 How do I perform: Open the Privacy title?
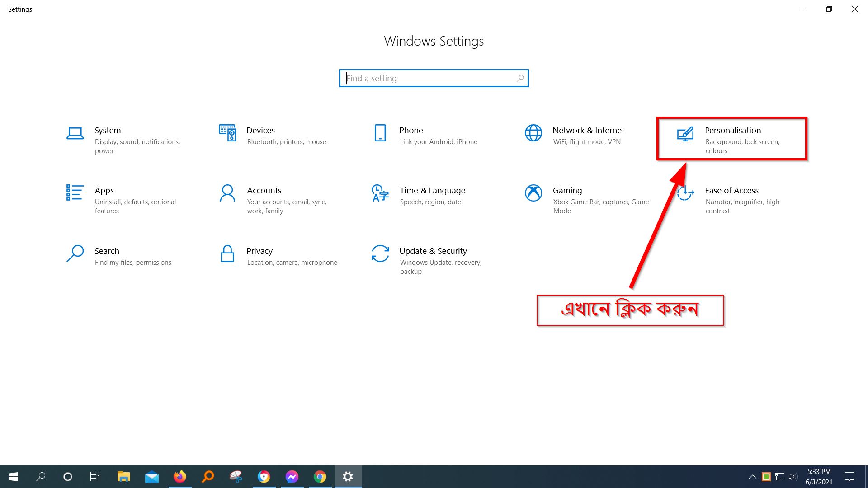pos(259,251)
